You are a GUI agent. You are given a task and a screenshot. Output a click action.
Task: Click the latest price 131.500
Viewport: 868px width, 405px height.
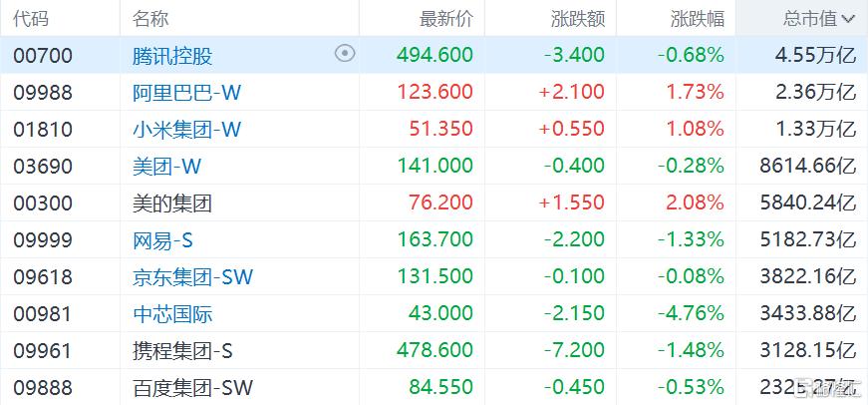coord(435,276)
